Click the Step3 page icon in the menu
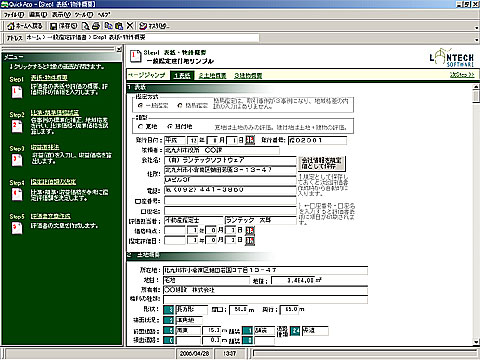 17,160
